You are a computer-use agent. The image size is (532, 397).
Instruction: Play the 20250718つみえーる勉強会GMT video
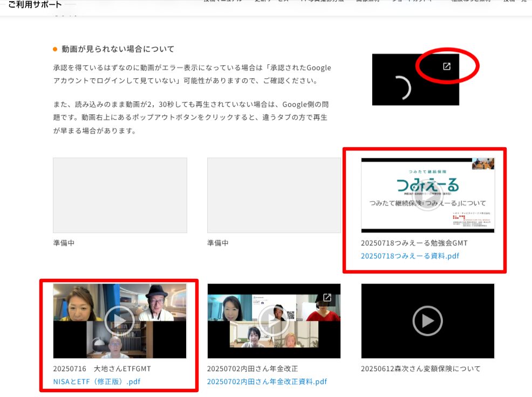click(x=427, y=196)
